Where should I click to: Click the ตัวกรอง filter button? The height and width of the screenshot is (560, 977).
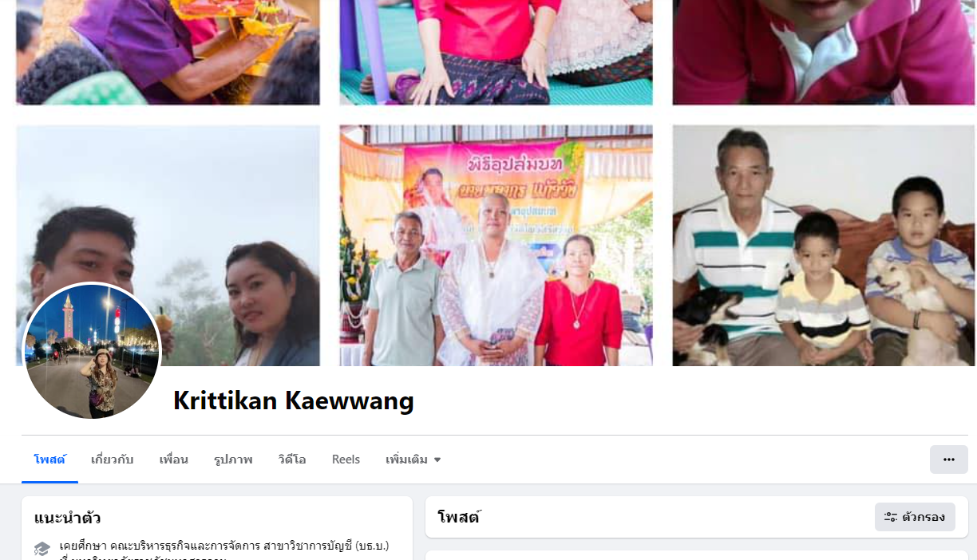(x=915, y=517)
